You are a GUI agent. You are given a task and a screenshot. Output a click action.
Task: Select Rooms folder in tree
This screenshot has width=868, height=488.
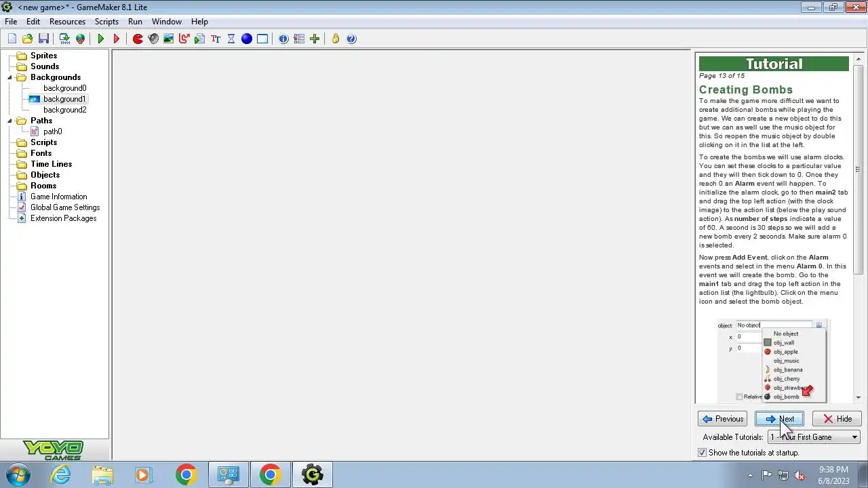point(43,186)
